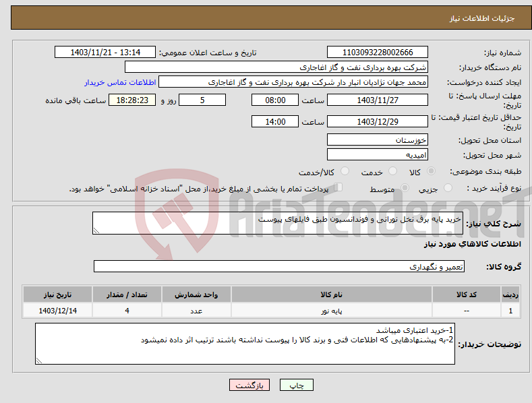Open the اطلاعات تماس خریدار link
Image resolution: width=532 pixels, height=403 pixels.
[120, 82]
